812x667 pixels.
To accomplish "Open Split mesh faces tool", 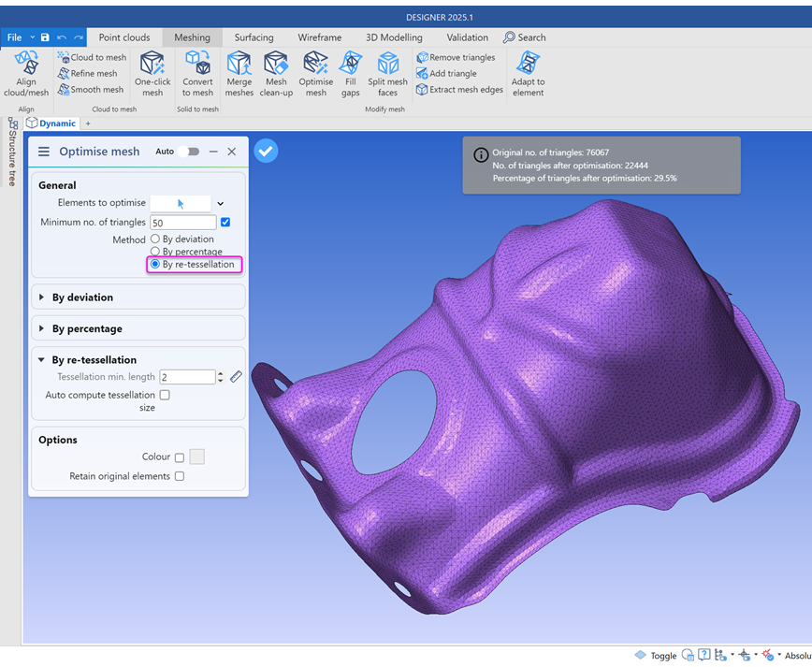I will pyautogui.click(x=387, y=74).
